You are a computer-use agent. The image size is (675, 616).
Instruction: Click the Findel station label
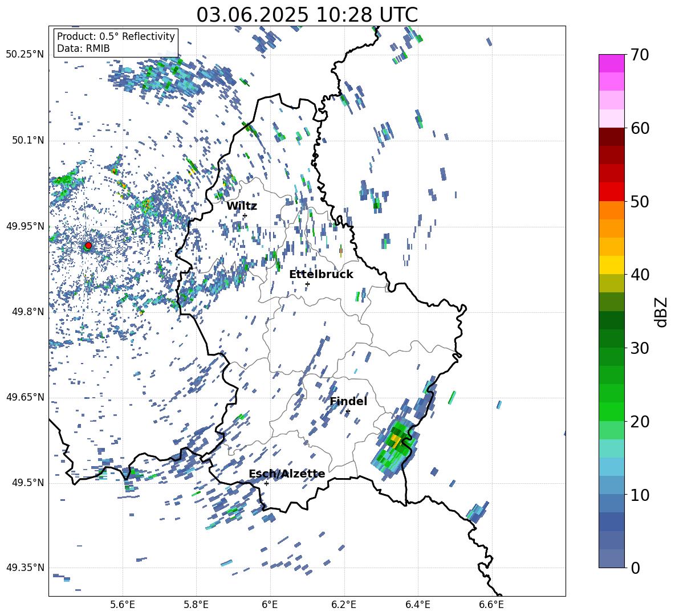348,401
